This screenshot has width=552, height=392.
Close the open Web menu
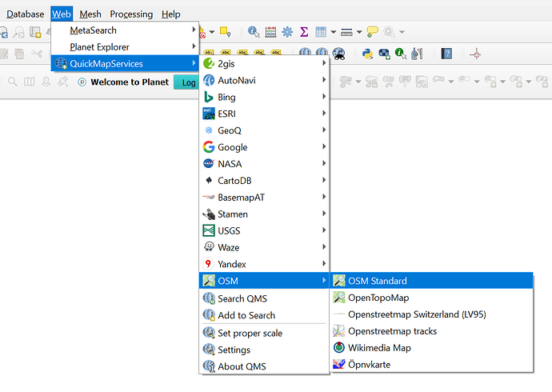(x=62, y=14)
